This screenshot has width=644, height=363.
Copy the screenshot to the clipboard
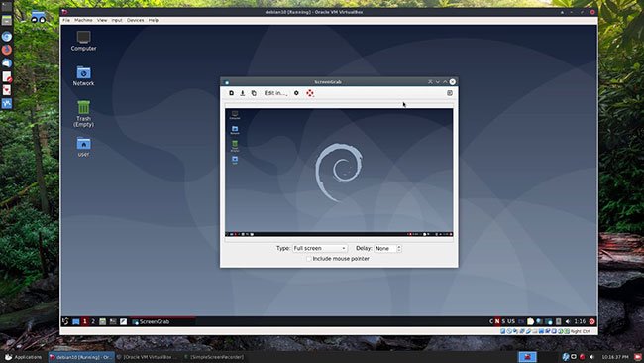pyautogui.click(x=254, y=93)
